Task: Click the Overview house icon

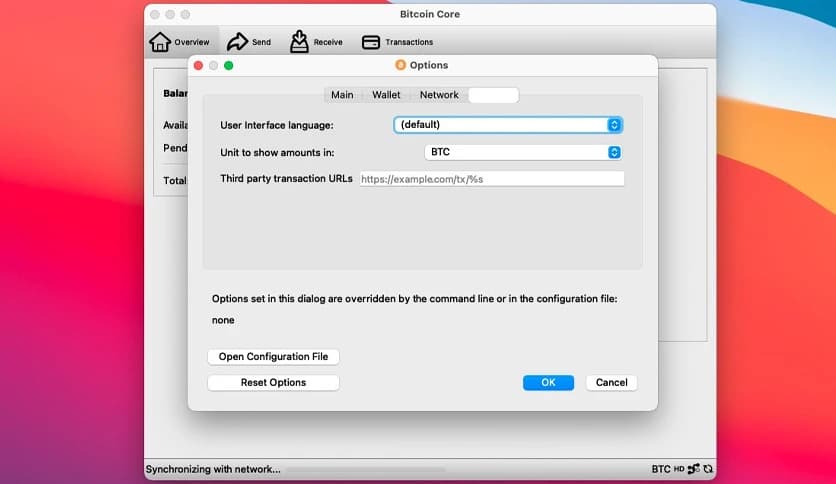Action: tap(160, 42)
